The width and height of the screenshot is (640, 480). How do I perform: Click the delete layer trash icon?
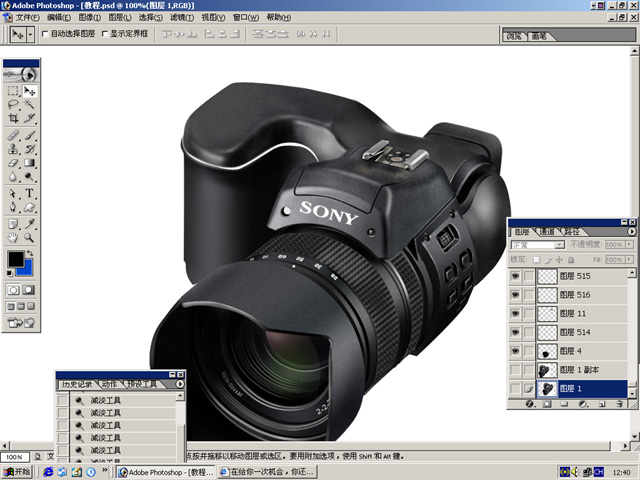(619, 404)
